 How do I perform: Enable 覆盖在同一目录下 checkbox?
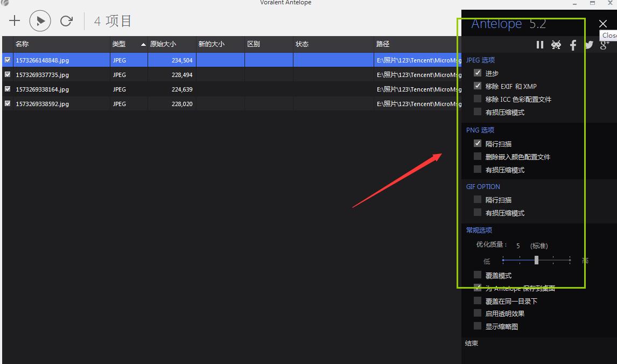pos(478,300)
